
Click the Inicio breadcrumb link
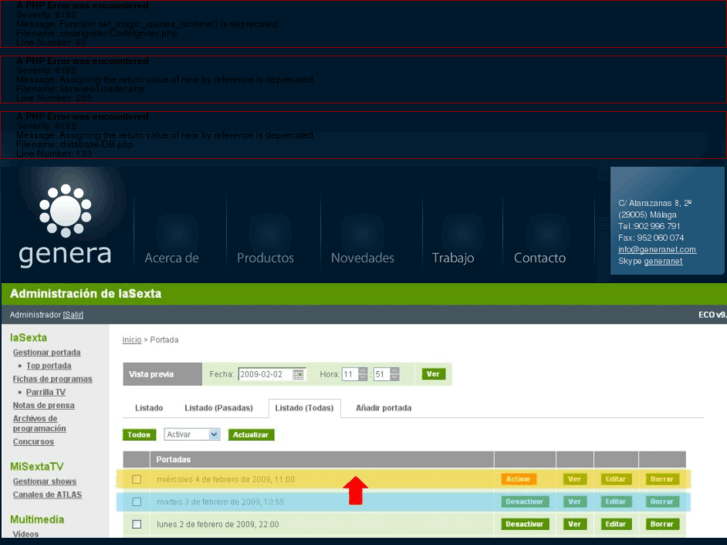[132, 340]
